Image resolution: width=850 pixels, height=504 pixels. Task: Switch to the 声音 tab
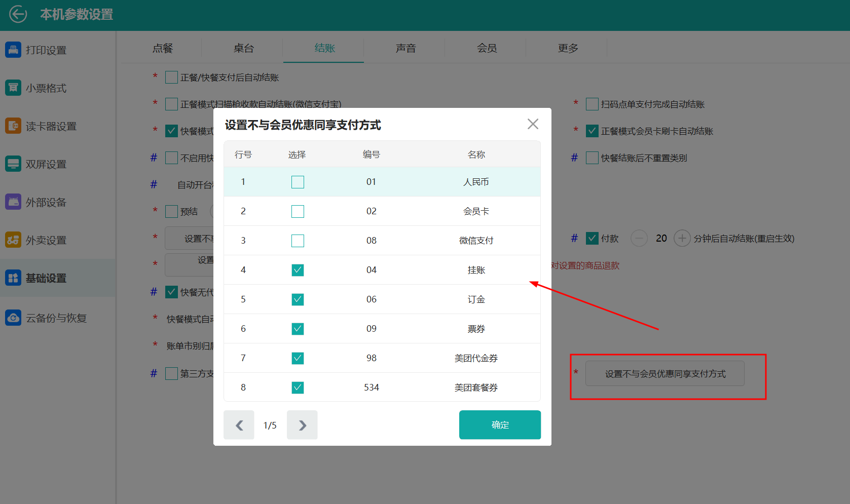[x=405, y=48]
